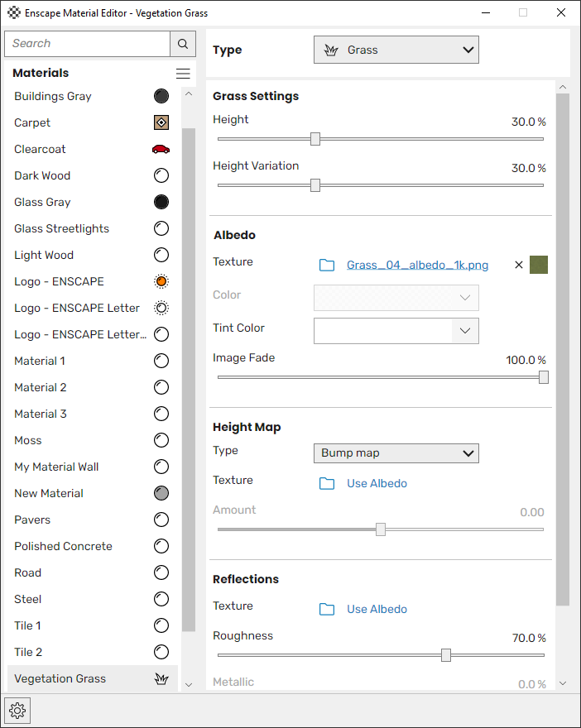
Task: Click the search magnifier icon
Action: (x=183, y=44)
